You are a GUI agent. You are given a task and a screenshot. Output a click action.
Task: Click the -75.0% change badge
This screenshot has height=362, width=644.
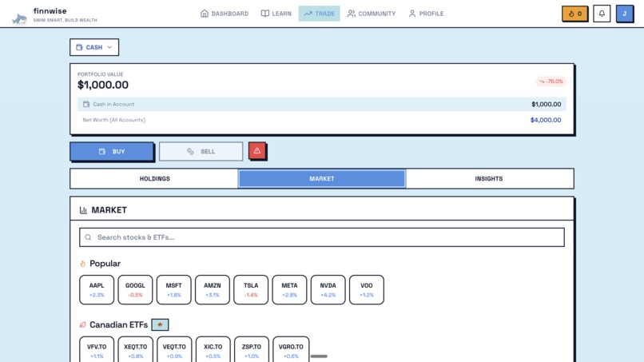coord(551,82)
